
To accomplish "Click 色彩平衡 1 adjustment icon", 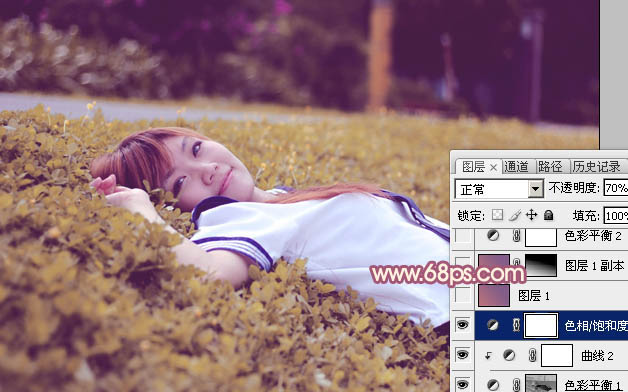I will point(493,385).
